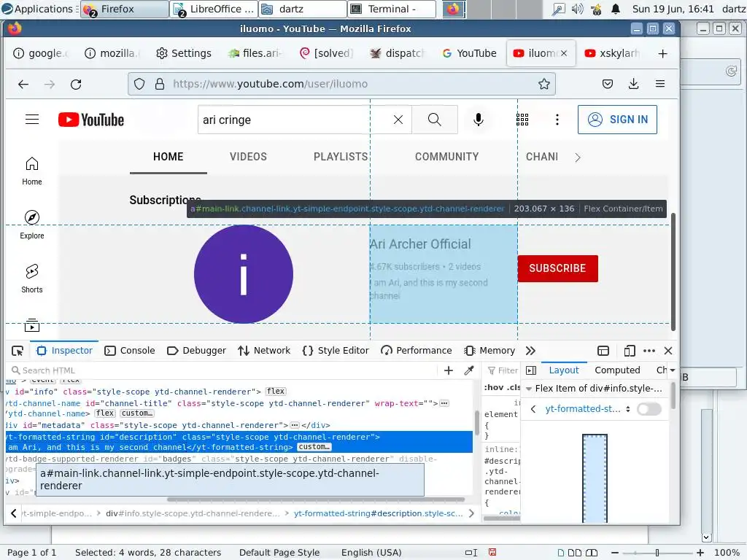This screenshot has height=560, width=747.
Task: Click the LibreOffice zoom slider in status bar
Action: pos(657,553)
